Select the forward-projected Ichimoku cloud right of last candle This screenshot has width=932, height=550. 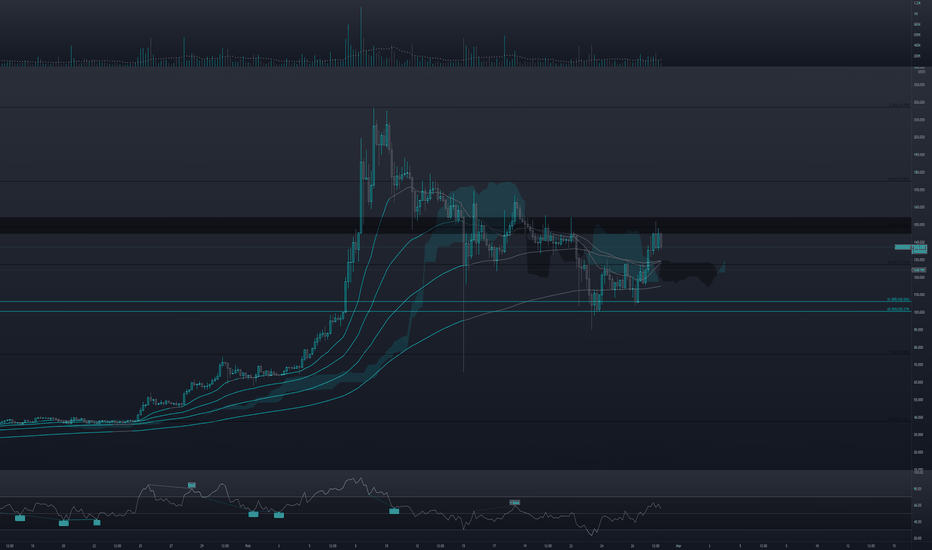coord(691,272)
